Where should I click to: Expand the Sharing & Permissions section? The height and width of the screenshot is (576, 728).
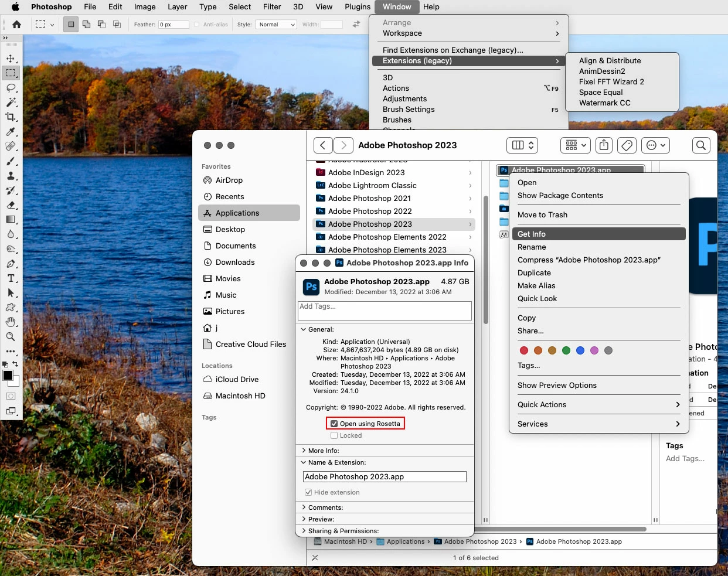(x=304, y=531)
